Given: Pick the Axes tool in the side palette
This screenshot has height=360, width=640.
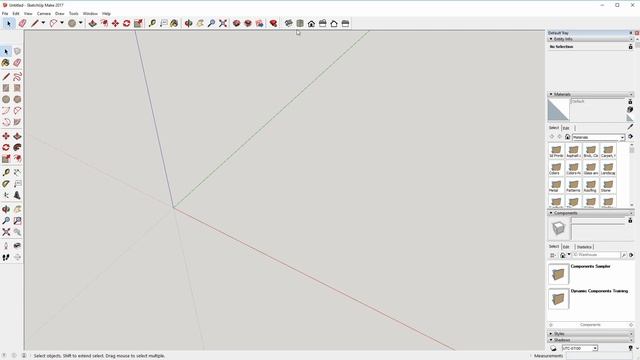Looking at the screenshot, I should point(6,196).
